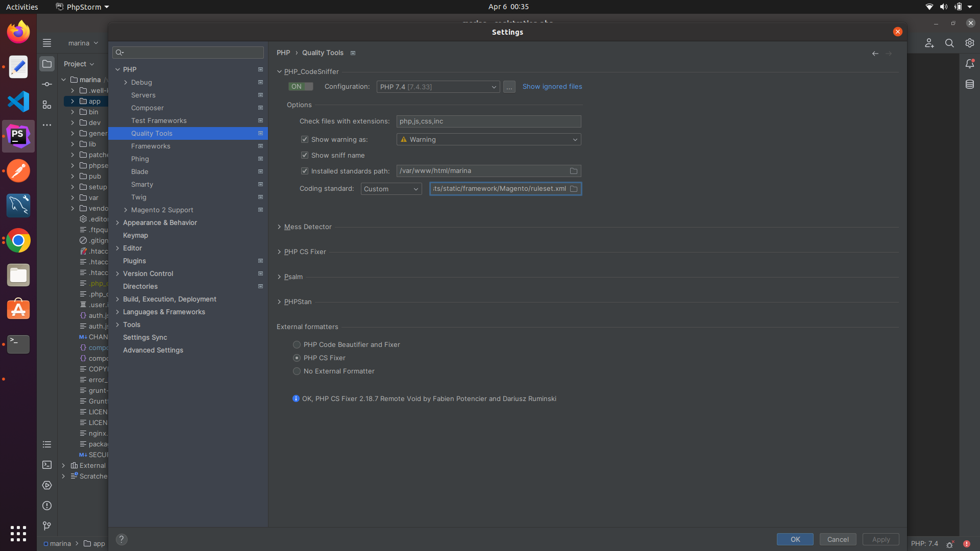Open the Problems tool window icon
980x551 pixels.
point(47,506)
